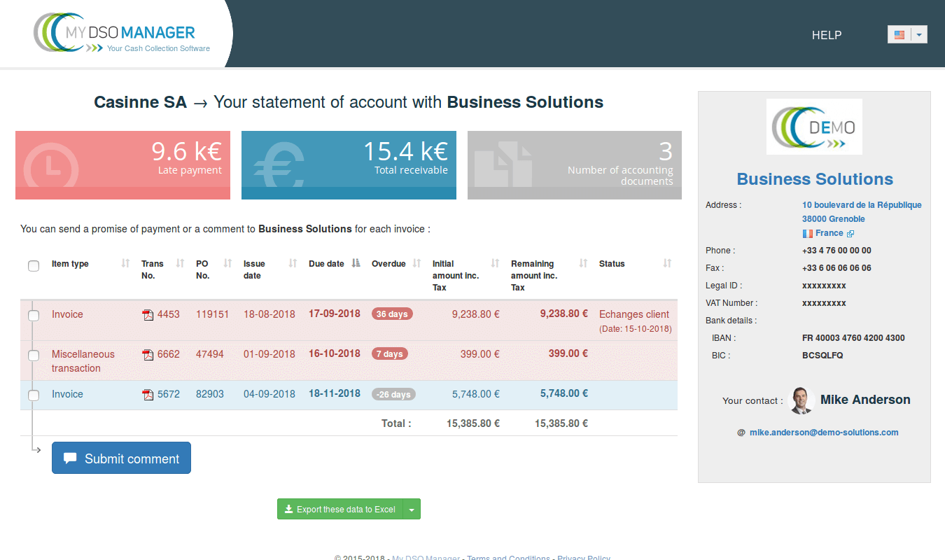Sort table by PO No. column
Screen dimensions: 945x560
tap(227, 263)
